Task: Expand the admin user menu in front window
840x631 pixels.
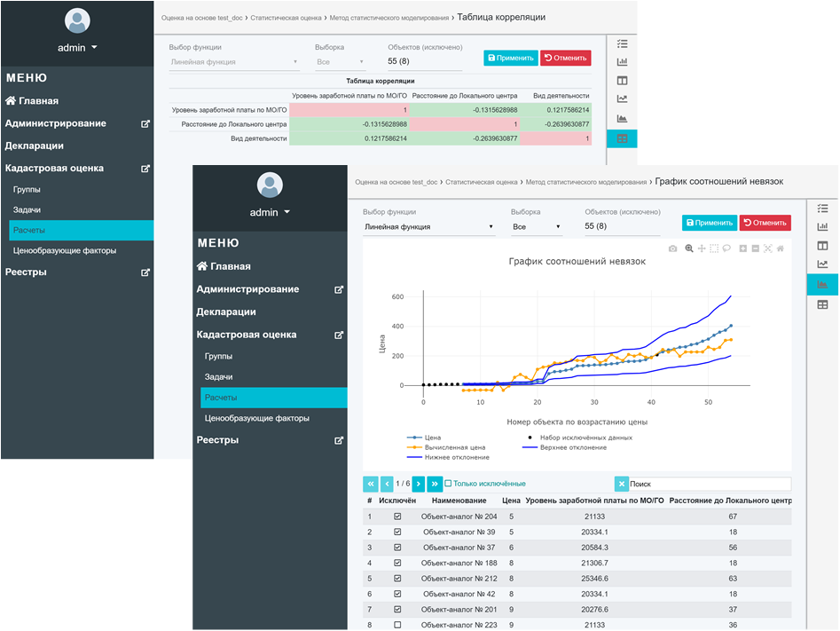Action: pos(270,213)
